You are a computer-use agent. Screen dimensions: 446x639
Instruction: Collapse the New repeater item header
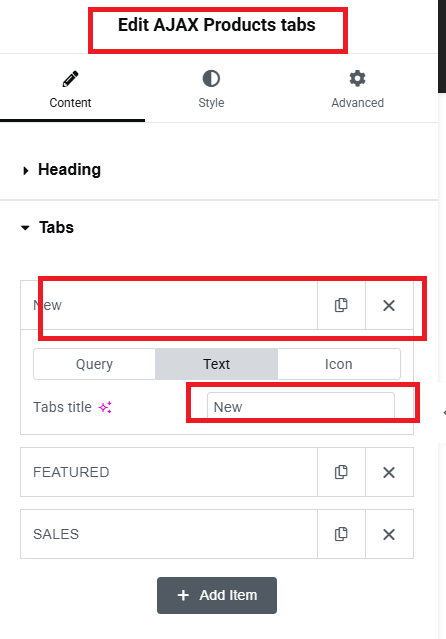pos(169,305)
